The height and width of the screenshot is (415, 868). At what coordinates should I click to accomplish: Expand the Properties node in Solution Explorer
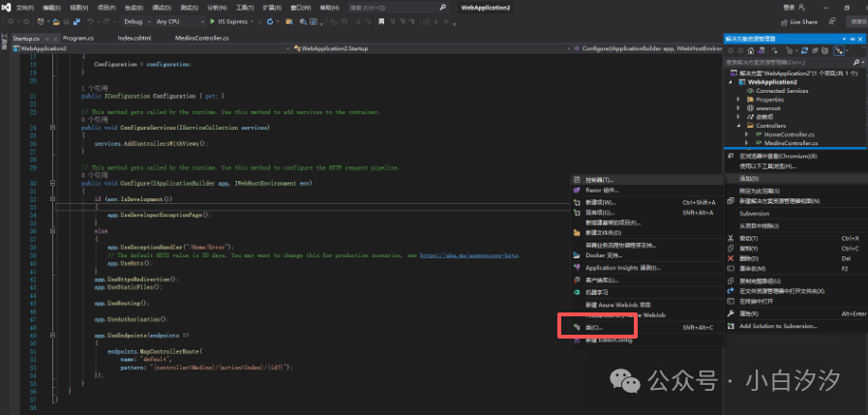(738, 100)
